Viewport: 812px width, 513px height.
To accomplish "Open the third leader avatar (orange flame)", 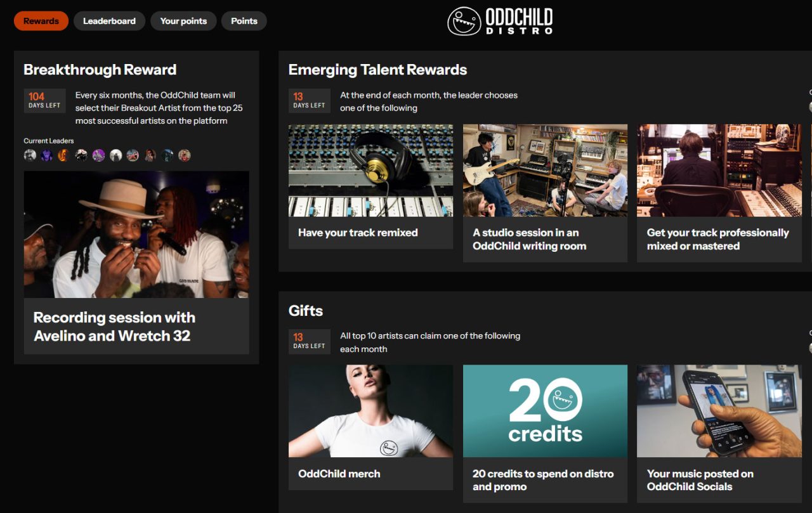I will pos(64,155).
